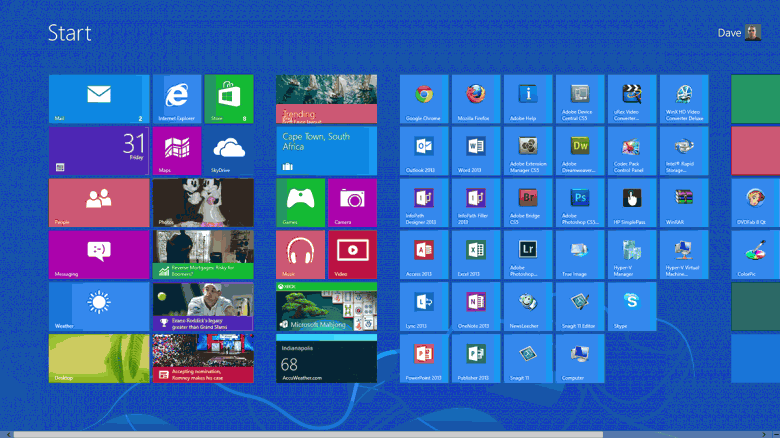Launch Word 2013
780x438 pixels.
(x=476, y=151)
